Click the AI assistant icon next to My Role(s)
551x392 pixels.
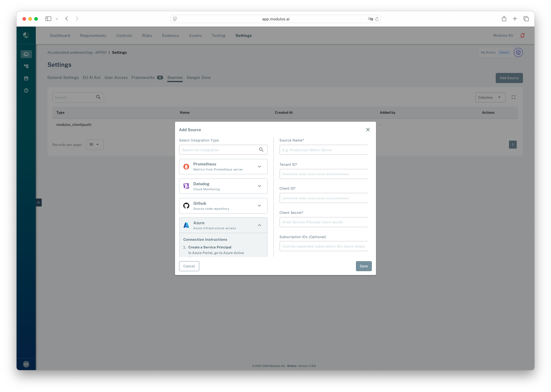coord(518,52)
